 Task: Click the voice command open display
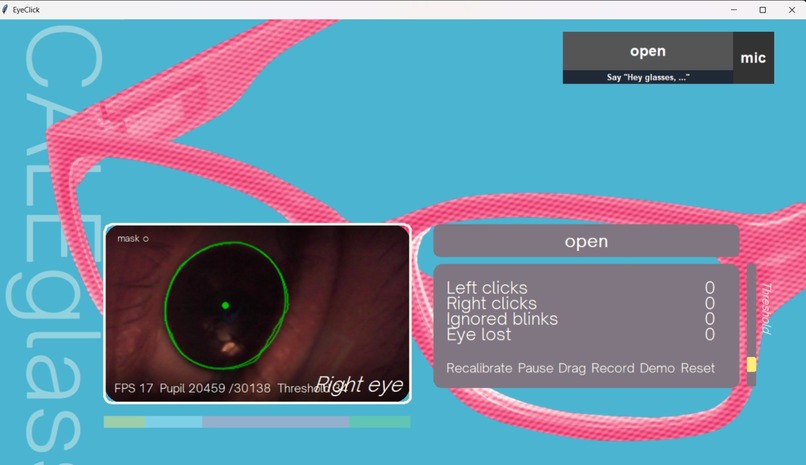pos(648,51)
